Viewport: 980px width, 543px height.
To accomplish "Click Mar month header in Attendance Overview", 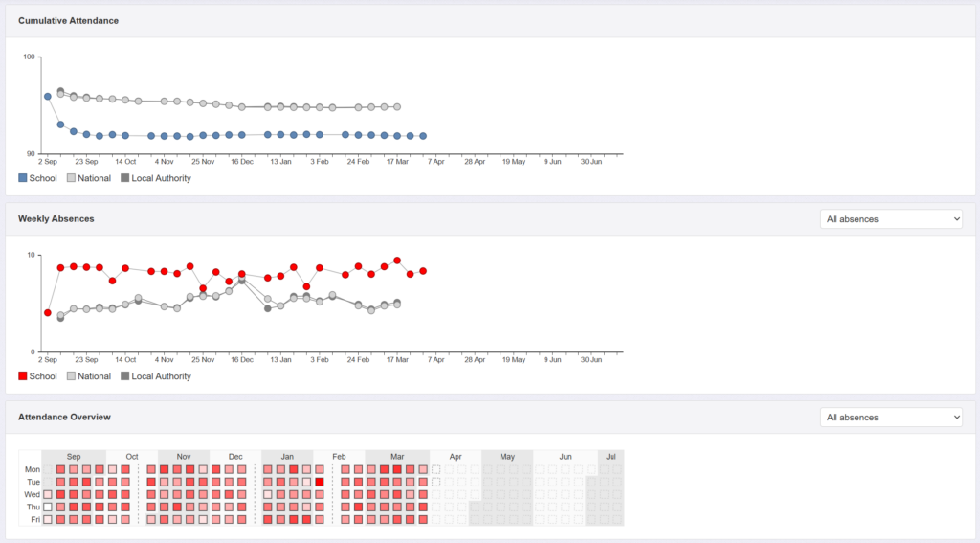I will (x=397, y=457).
